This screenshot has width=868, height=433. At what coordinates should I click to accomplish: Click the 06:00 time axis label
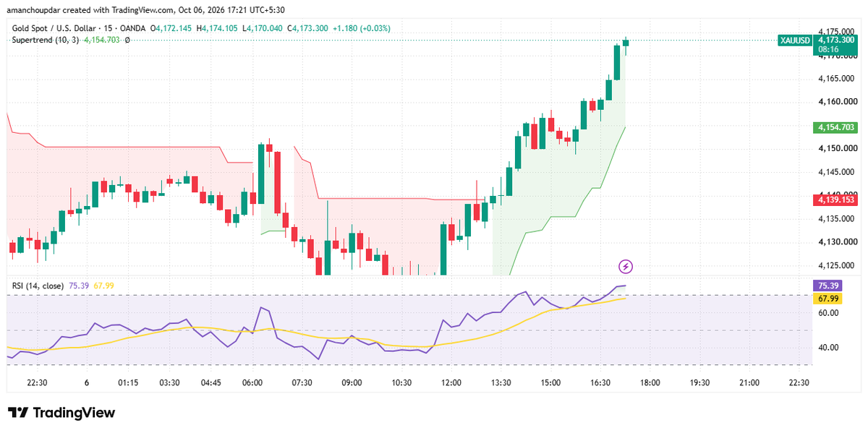252,383
